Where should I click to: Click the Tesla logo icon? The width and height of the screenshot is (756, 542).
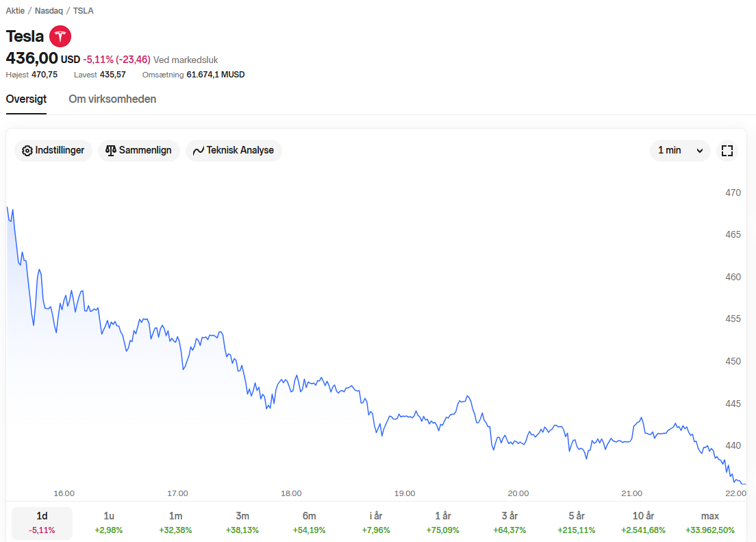60,36
